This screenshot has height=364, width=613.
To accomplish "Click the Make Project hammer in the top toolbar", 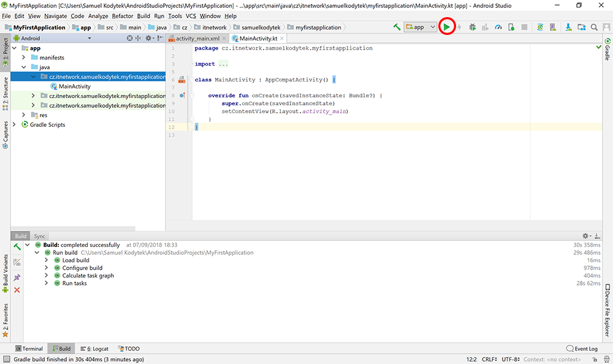I will click(397, 27).
